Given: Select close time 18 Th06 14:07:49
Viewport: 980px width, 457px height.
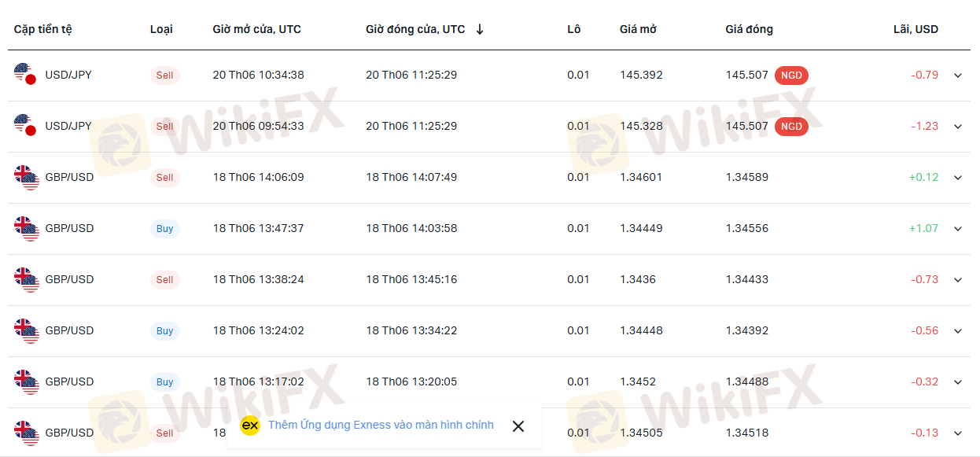Looking at the screenshot, I should (411, 177).
